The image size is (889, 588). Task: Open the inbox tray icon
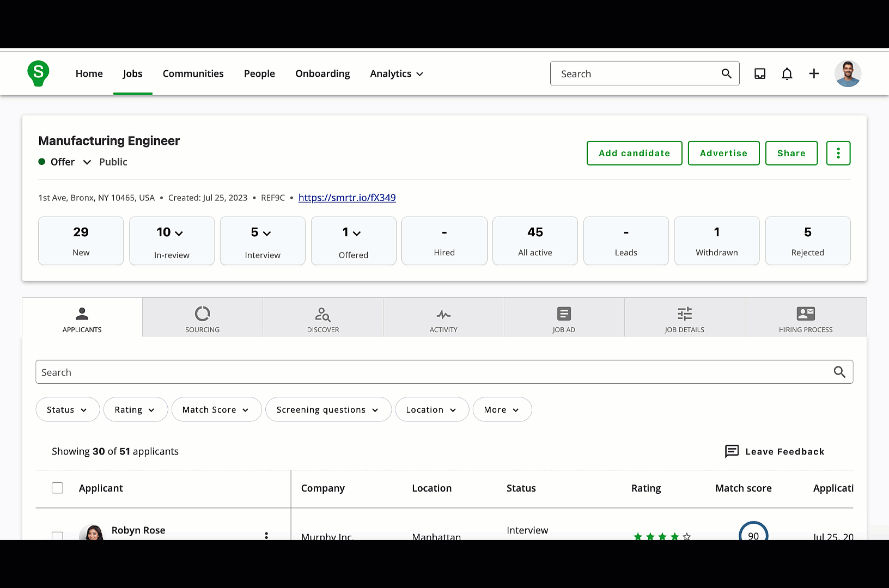(x=760, y=73)
